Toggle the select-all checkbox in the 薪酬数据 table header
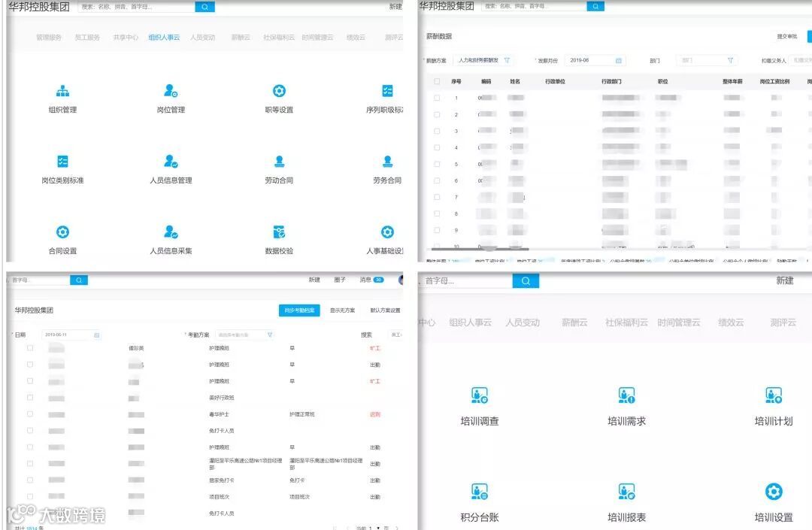The image size is (812, 530). (437, 81)
